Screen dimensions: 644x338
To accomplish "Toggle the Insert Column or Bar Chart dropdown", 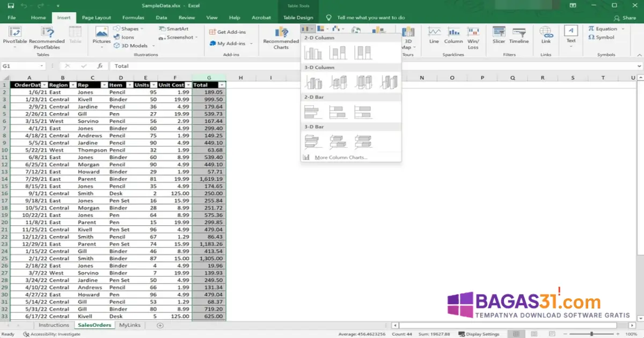I will (308, 29).
